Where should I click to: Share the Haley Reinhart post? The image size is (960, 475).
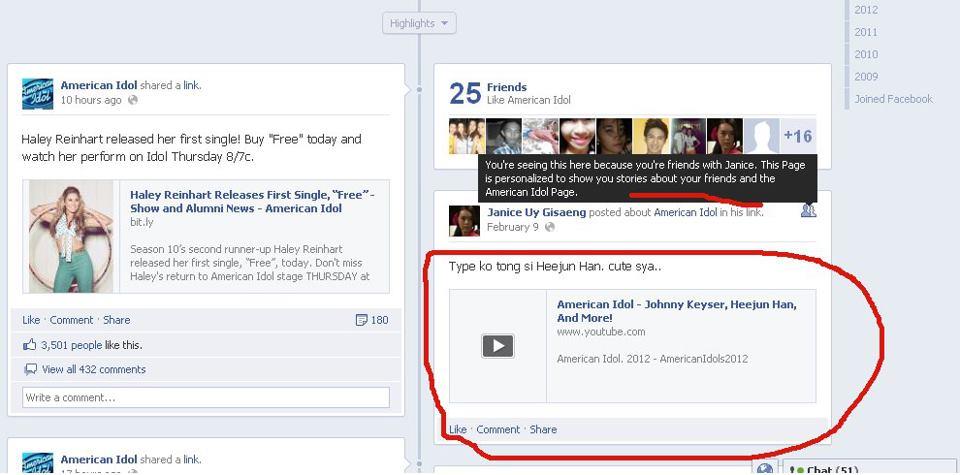[116, 320]
